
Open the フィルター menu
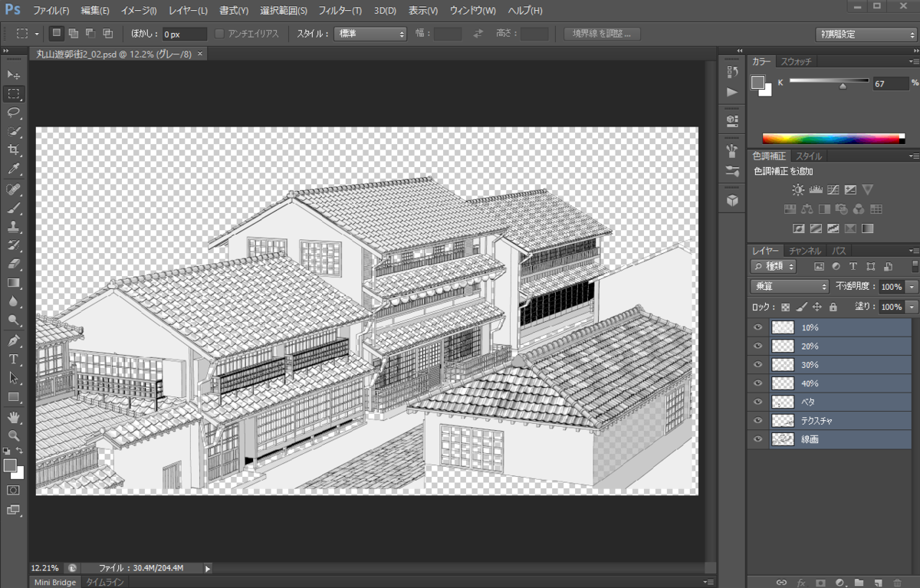point(339,10)
